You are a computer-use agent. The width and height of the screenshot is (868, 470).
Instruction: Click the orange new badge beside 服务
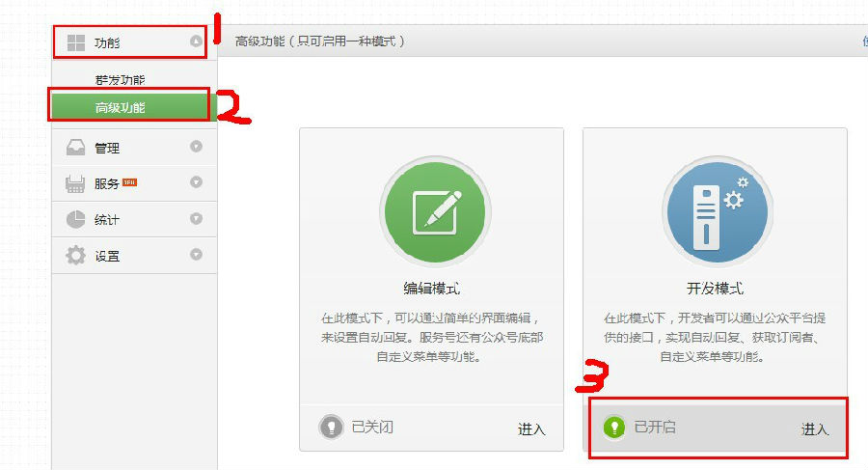tap(129, 182)
